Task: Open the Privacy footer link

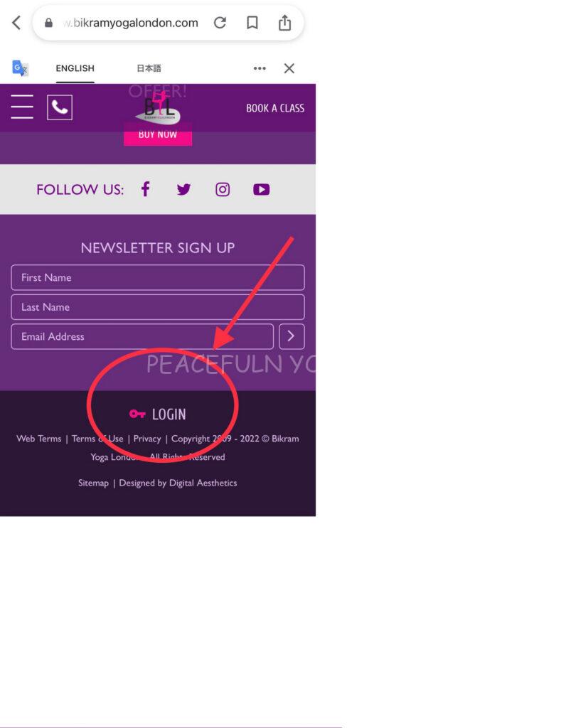Action: point(147,439)
